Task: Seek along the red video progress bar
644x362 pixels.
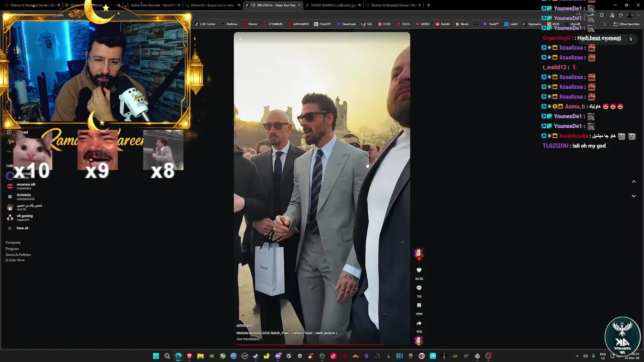Action: (322, 345)
